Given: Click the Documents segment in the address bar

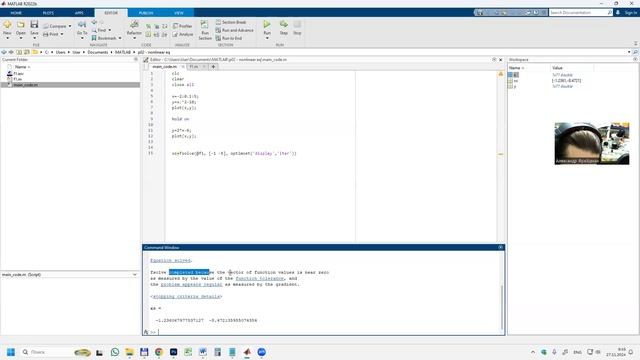Looking at the screenshot, I should tap(98, 52).
